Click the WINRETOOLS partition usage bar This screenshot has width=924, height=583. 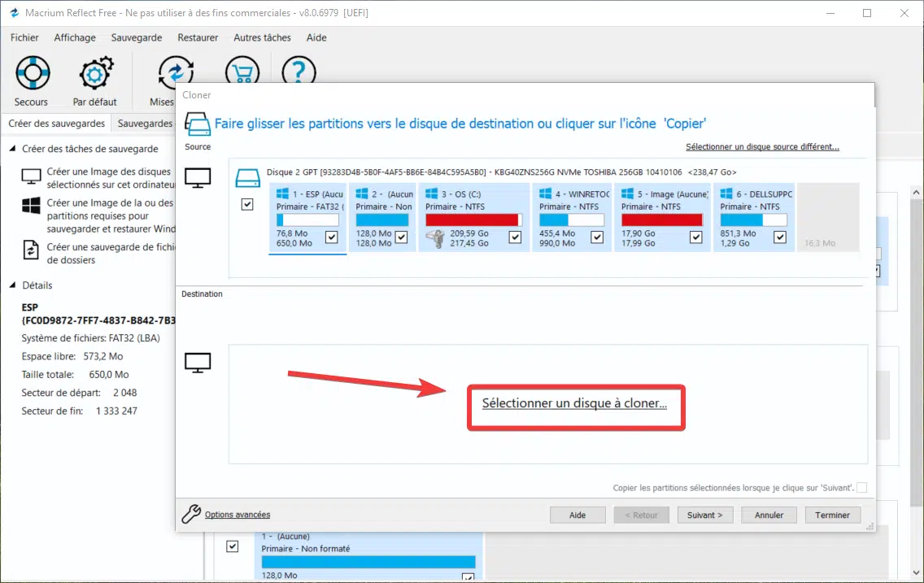572,220
